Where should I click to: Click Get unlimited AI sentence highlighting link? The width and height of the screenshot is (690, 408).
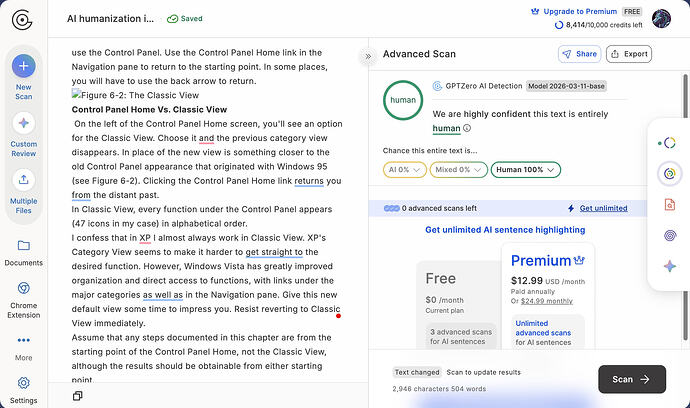click(x=505, y=230)
